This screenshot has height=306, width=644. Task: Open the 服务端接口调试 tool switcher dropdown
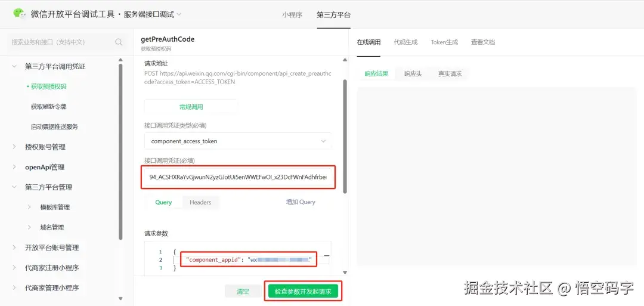click(153, 14)
